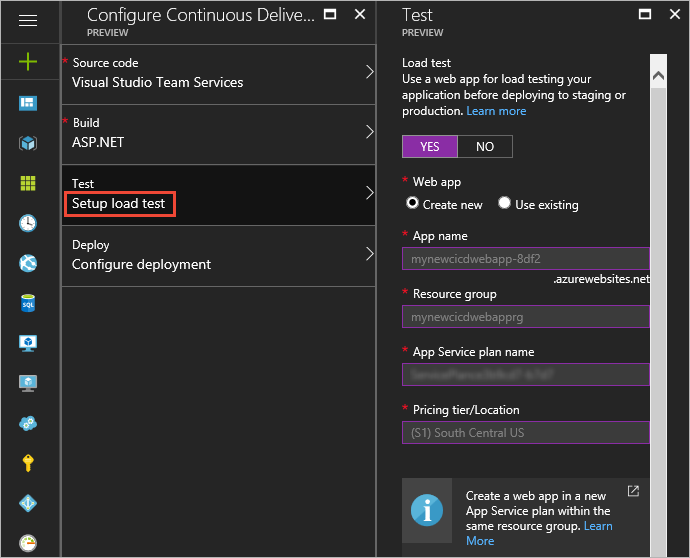Viewport: 690px width, 558px height.
Task: Open the Resource groups cube icon
Action: click(x=28, y=143)
